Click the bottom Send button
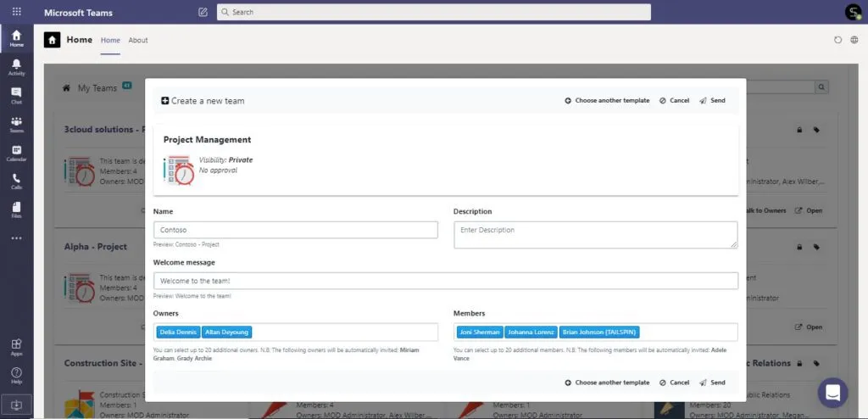The image size is (868, 419). coord(712,383)
